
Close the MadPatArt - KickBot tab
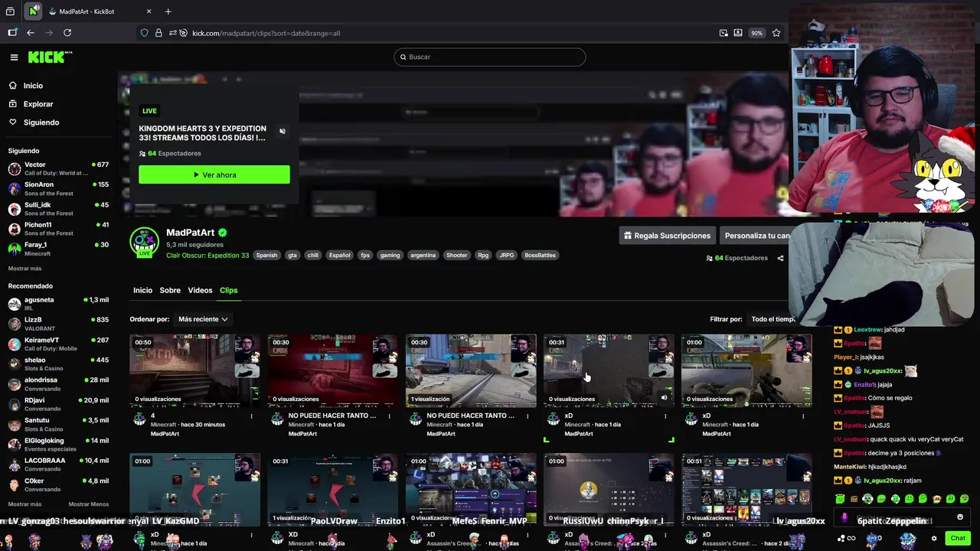[x=149, y=11]
